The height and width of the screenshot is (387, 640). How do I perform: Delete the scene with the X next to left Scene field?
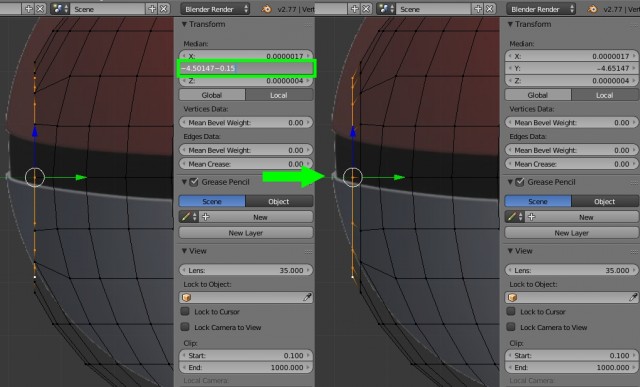(164, 9)
